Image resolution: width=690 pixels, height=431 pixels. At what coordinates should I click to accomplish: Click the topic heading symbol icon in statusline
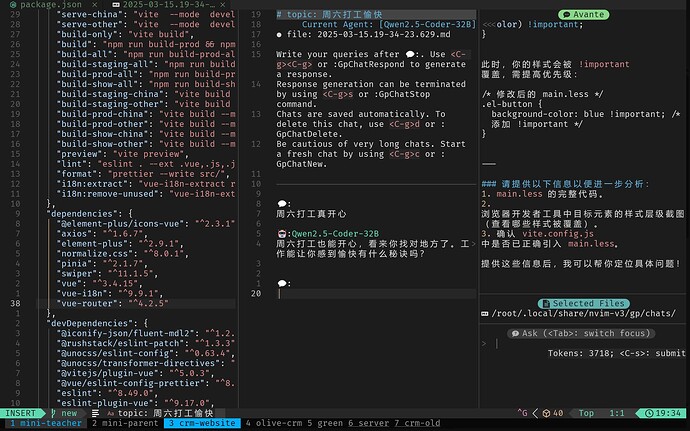pyautogui.click(x=110, y=413)
